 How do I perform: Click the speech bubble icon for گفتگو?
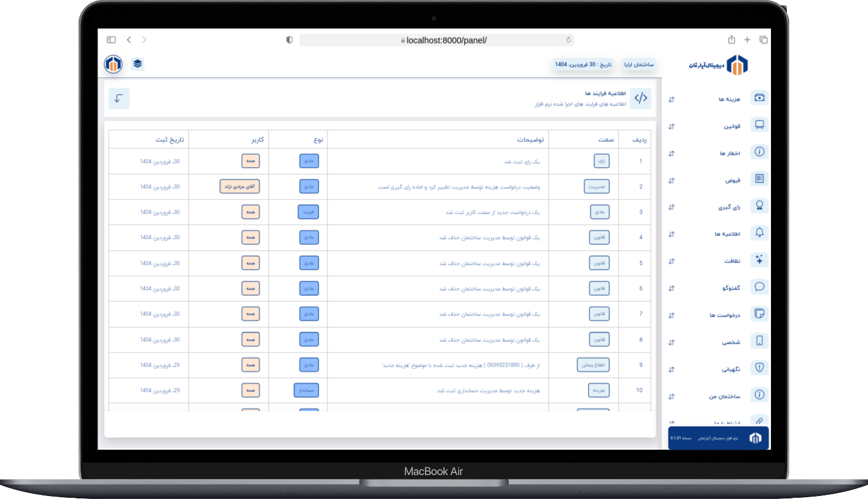click(759, 287)
